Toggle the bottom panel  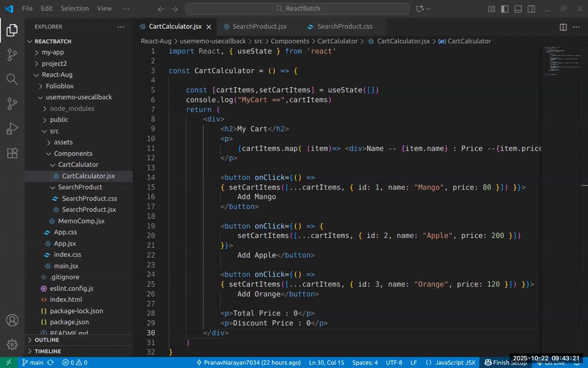518,9
